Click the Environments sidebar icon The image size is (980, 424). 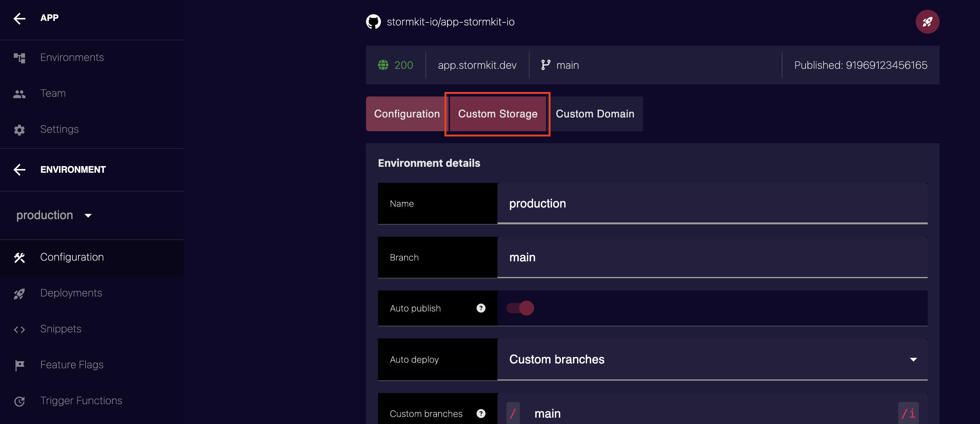pyautogui.click(x=19, y=58)
